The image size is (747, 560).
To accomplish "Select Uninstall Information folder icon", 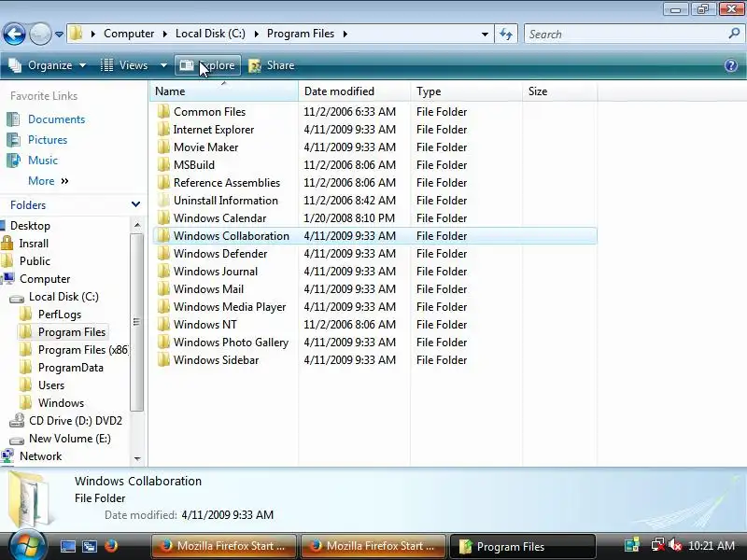I will [163, 200].
